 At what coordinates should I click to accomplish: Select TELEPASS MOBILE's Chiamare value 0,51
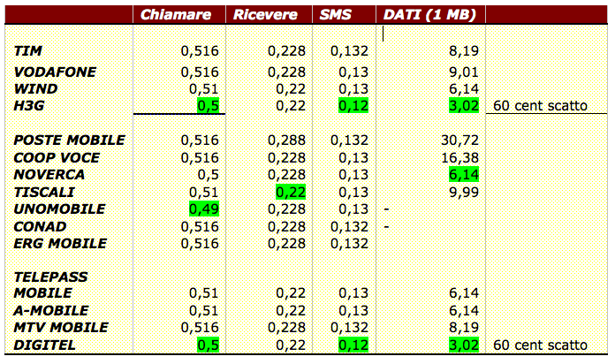coord(203,293)
